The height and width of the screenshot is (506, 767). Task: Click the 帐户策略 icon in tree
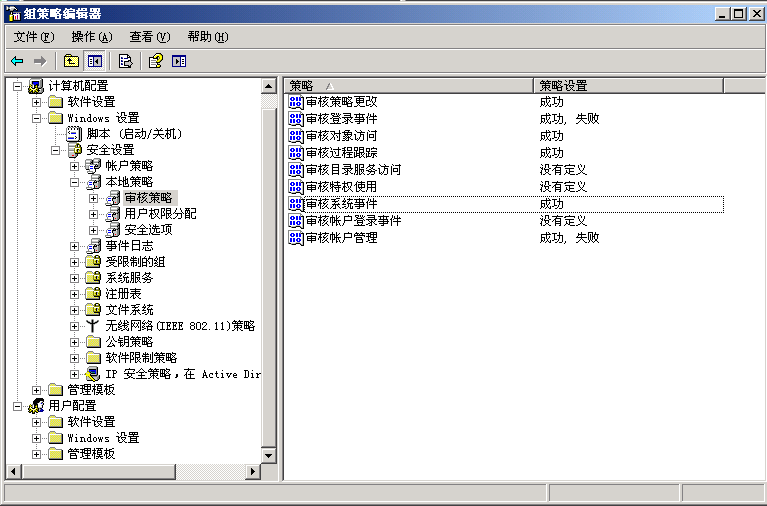click(x=93, y=166)
